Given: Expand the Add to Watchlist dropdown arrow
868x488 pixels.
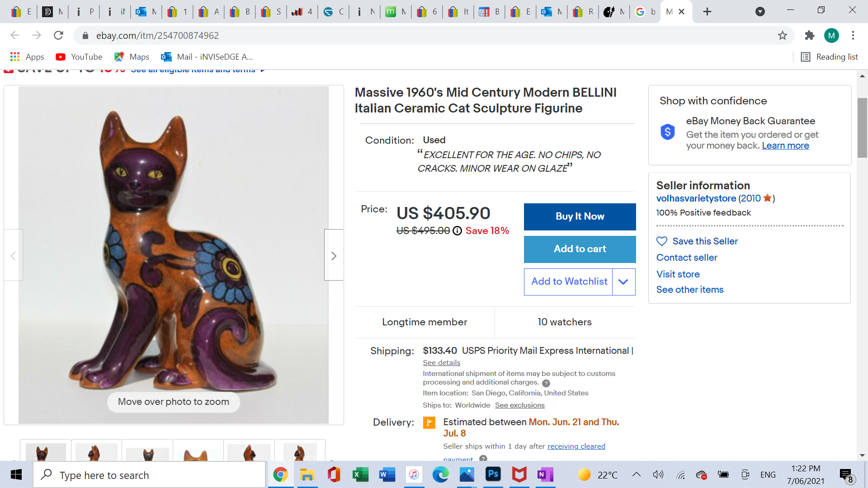Looking at the screenshot, I should click(x=623, y=282).
